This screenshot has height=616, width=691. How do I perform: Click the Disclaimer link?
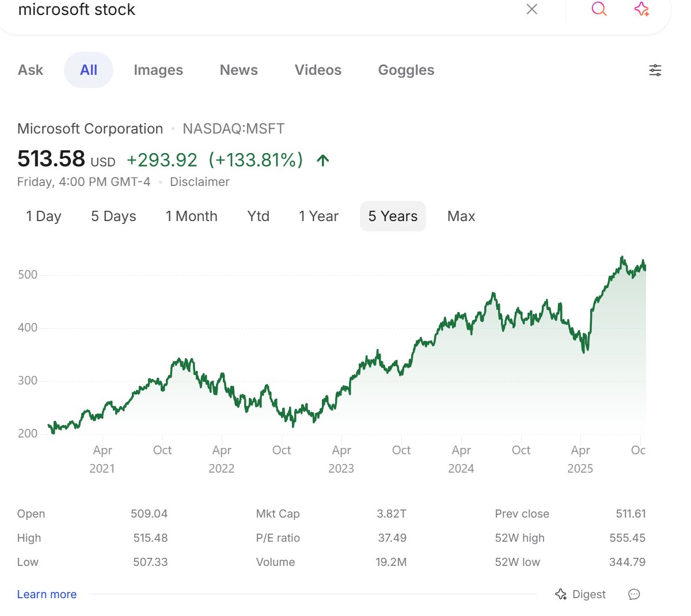[199, 182]
